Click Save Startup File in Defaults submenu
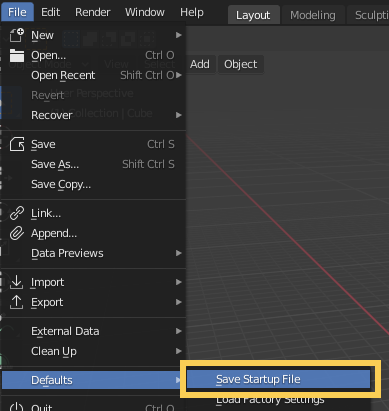 [278, 379]
